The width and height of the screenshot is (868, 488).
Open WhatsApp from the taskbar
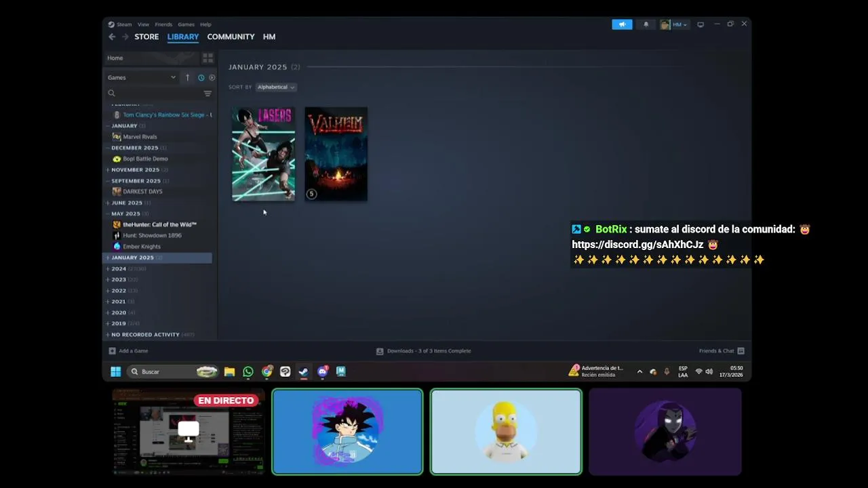point(248,371)
